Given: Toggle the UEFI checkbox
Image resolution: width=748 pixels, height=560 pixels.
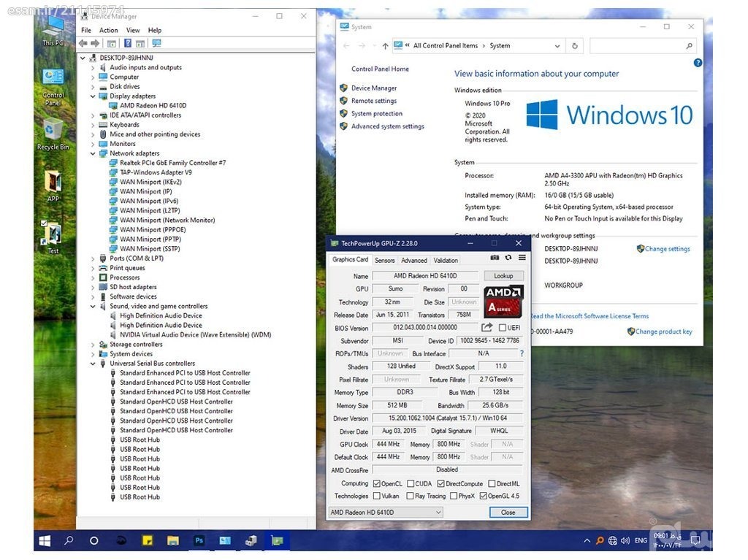Looking at the screenshot, I should [503, 328].
